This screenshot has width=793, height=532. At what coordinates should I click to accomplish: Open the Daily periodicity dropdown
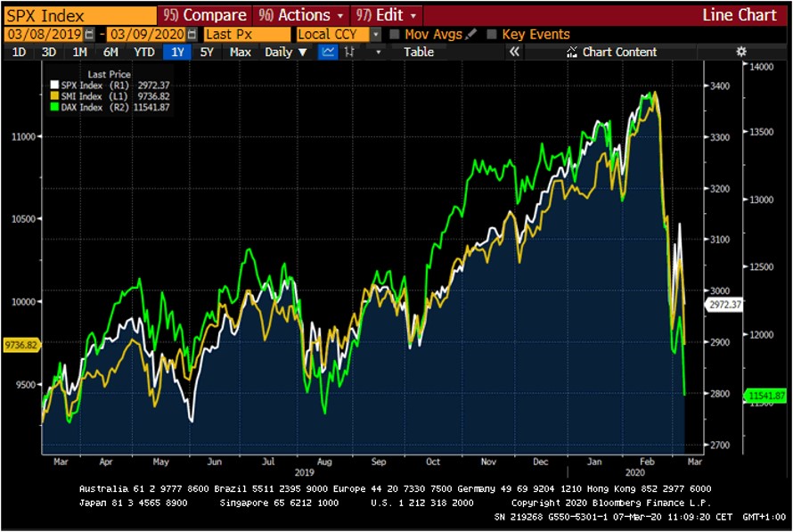286,52
